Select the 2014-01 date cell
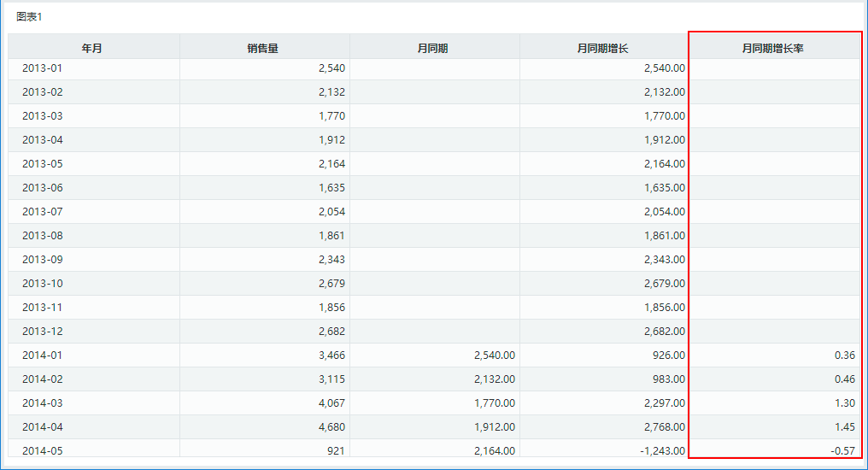868x470 pixels. click(42, 355)
